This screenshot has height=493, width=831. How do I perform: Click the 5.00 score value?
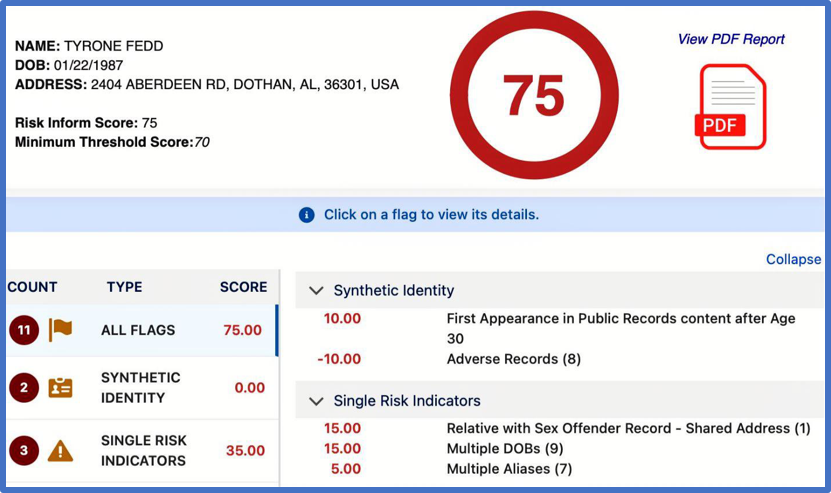[x=346, y=469]
